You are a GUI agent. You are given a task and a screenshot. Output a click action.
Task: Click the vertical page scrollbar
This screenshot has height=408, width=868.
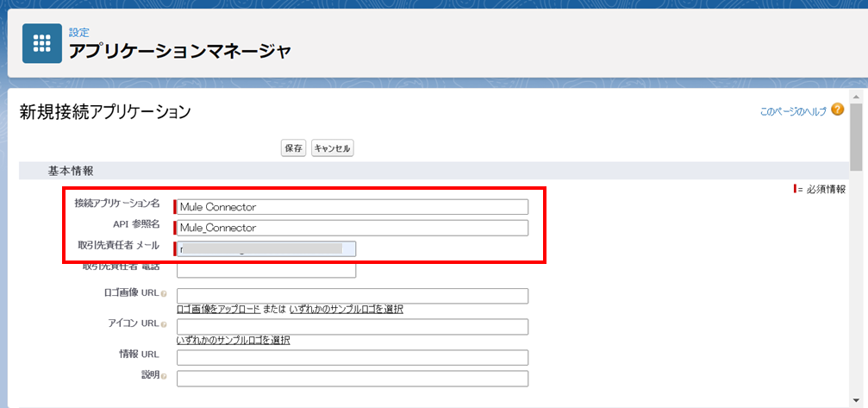click(x=855, y=259)
